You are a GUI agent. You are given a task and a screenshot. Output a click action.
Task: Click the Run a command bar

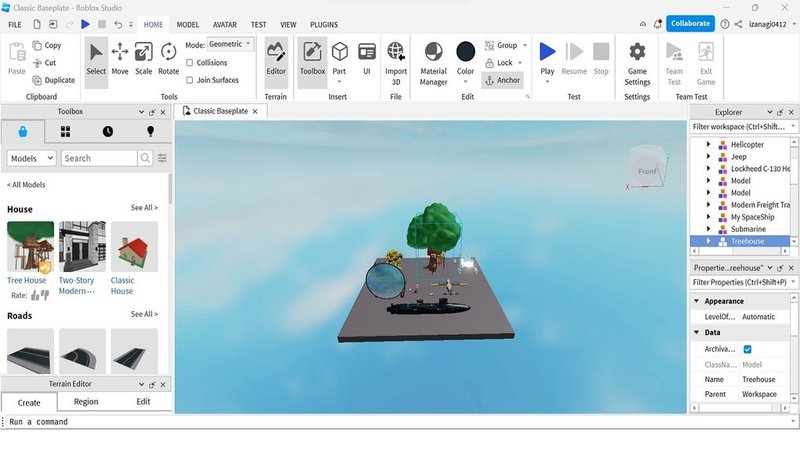(x=398, y=422)
